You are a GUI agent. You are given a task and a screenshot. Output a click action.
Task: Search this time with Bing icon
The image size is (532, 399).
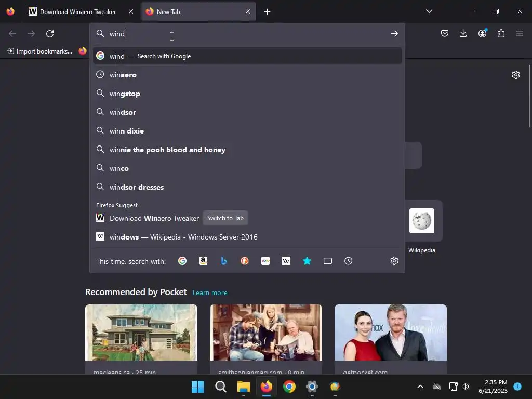coord(224,261)
